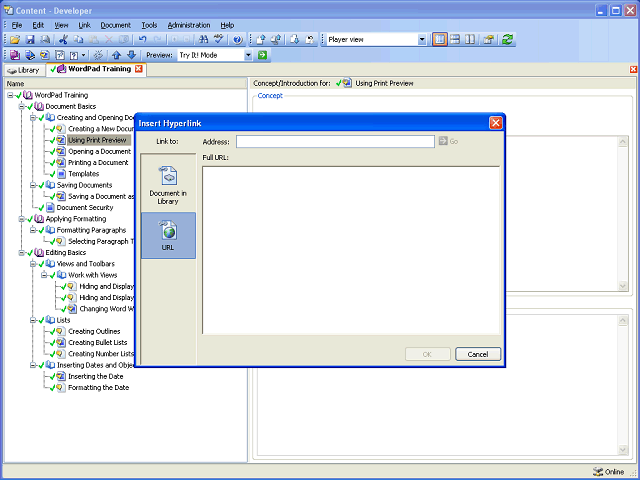
Task: Click the green Preview go arrow
Action: click(x=262, y=55)
